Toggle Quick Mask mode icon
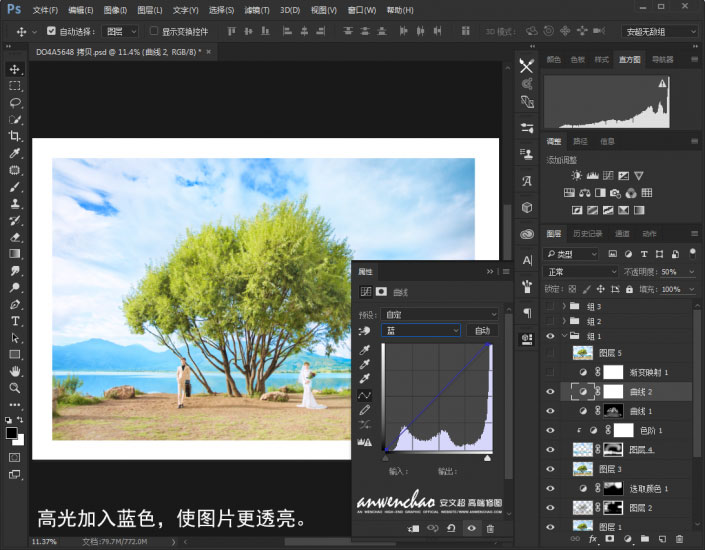Viewport: 705px width, 550px height. coord(14,458)
